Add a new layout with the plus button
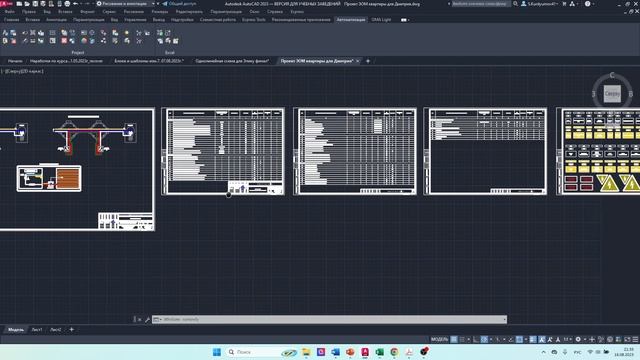The width and height of the screenshot is (640, 360). [71, 330]
